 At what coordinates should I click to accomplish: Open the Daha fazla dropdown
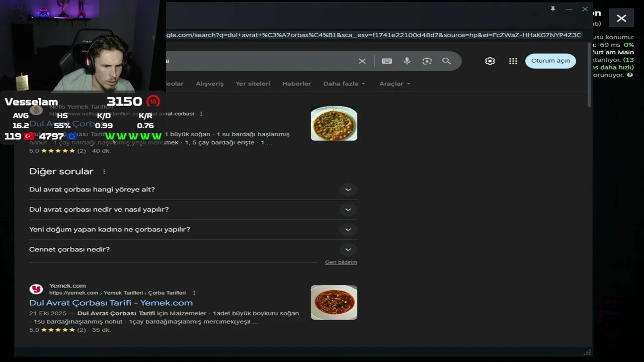[344, 83]
